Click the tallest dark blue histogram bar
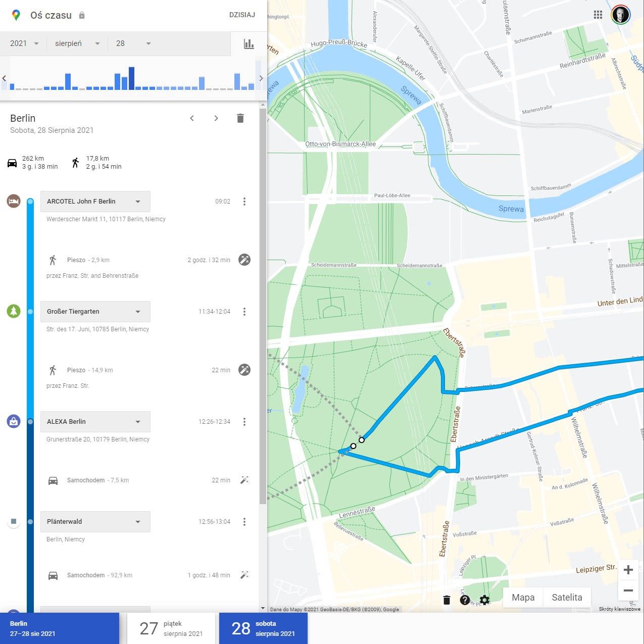The height and width of the screenshot is (644, 644). pos(132,79)
